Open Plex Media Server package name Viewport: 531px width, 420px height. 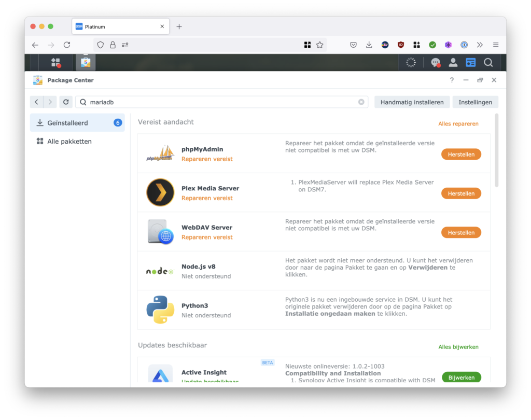tap(211, 188)
